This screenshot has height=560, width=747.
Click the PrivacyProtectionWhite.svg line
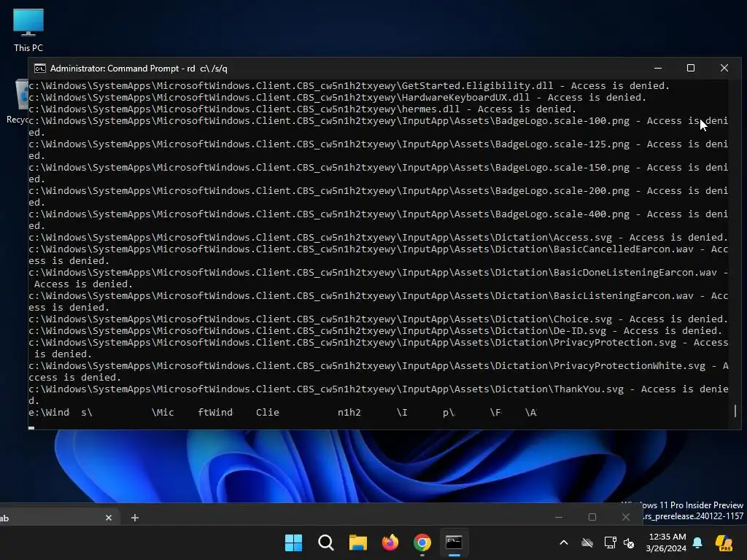(x=379, y=371)
